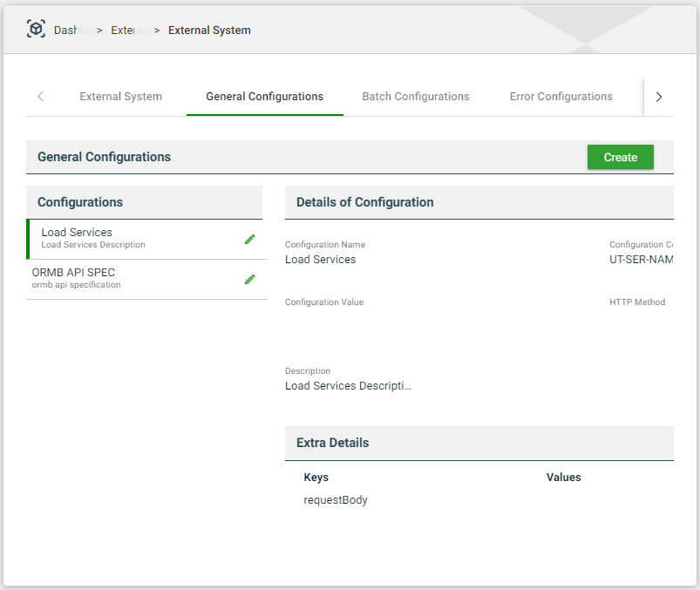Go to the Error Configurations tab

point(561,97)
